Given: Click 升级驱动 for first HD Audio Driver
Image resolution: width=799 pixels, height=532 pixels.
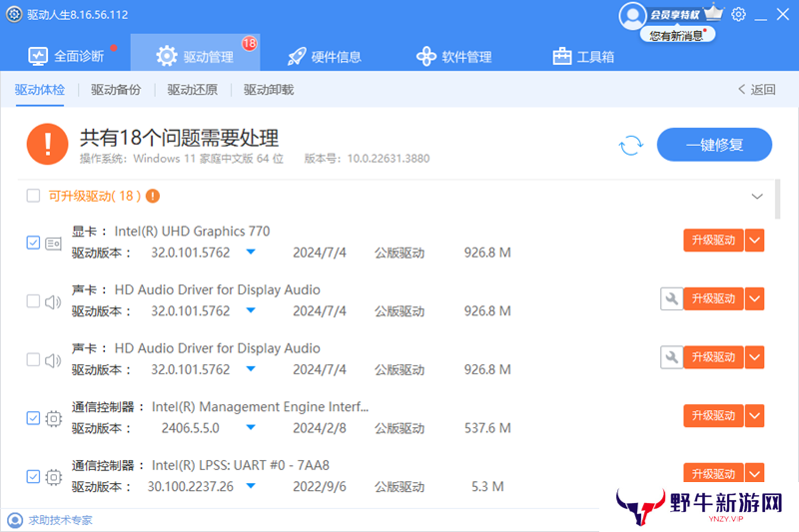Looking at the screenshot, I should pos(713,298).
